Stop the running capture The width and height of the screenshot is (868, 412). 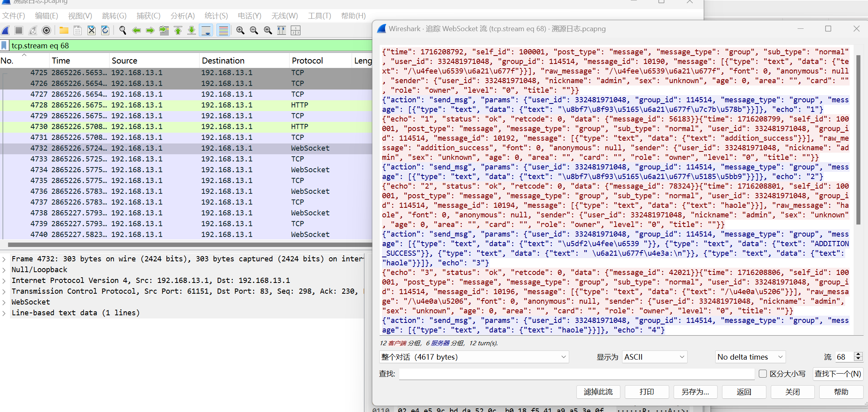[x=19, y=30]
